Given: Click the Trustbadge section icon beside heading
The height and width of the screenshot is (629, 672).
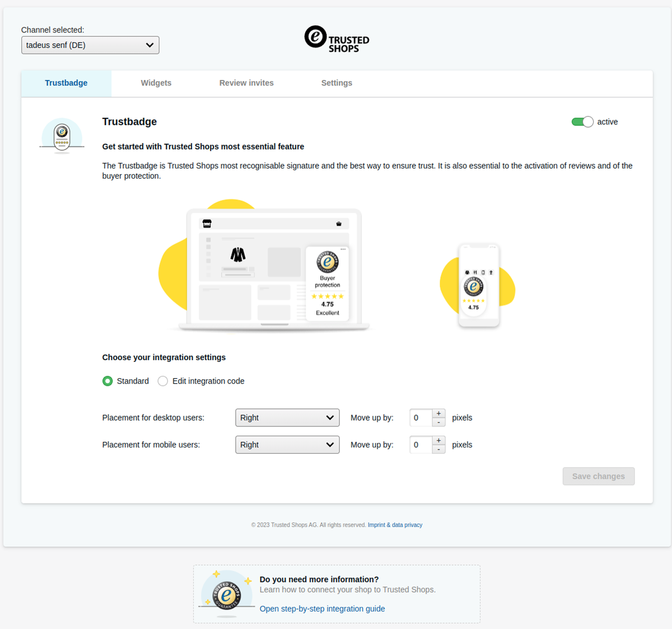Looking at the screenshot, I should (62, 136).
